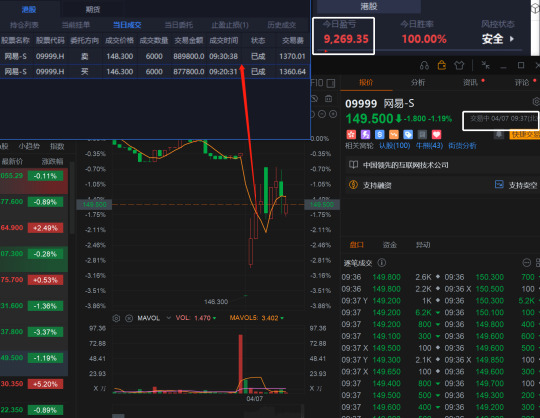Image resolution: width=540 pixels, height=418 pixels.
Task: Click the blue S badge icon
Action: (x=380, y=134)
